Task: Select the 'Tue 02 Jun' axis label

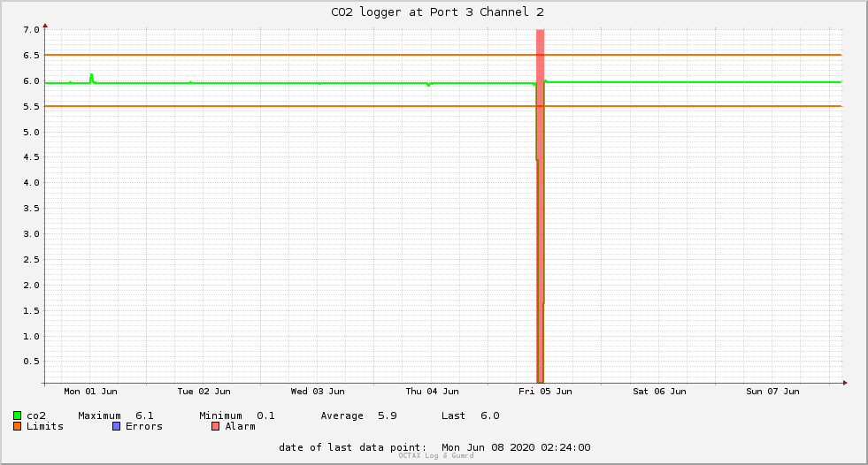Action: 204,392
